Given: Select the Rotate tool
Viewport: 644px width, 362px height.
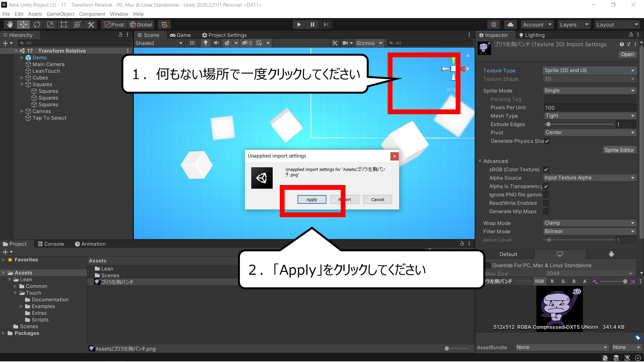Looking at the screenshot, I should [37, 24].
